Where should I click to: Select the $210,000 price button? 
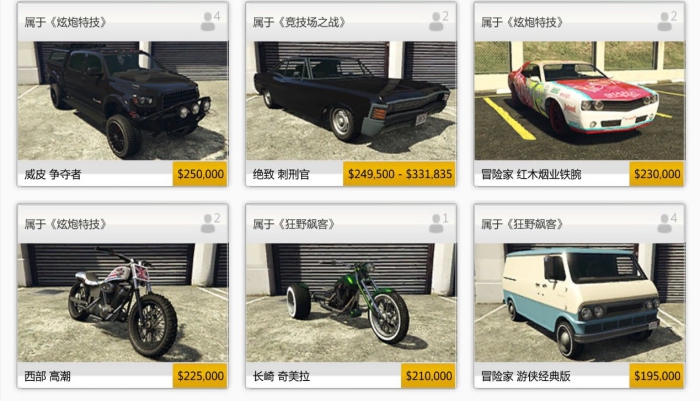(x=428, y=376)
